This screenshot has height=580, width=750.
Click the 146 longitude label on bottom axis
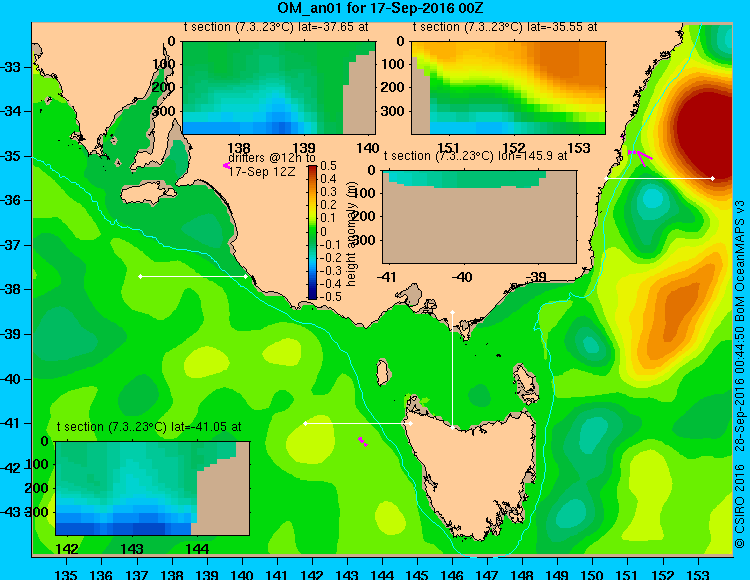452,574
